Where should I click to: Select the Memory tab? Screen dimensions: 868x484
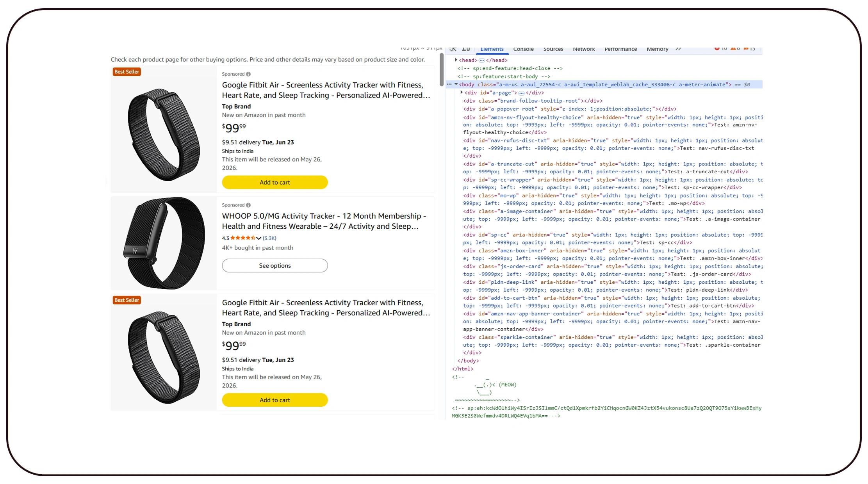click(x=658, y=49)
